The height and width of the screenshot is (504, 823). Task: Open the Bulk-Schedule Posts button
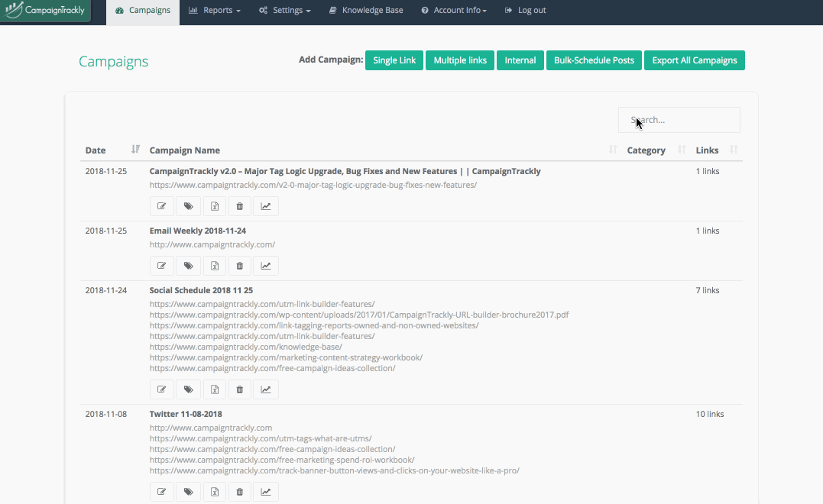[594, 60]
